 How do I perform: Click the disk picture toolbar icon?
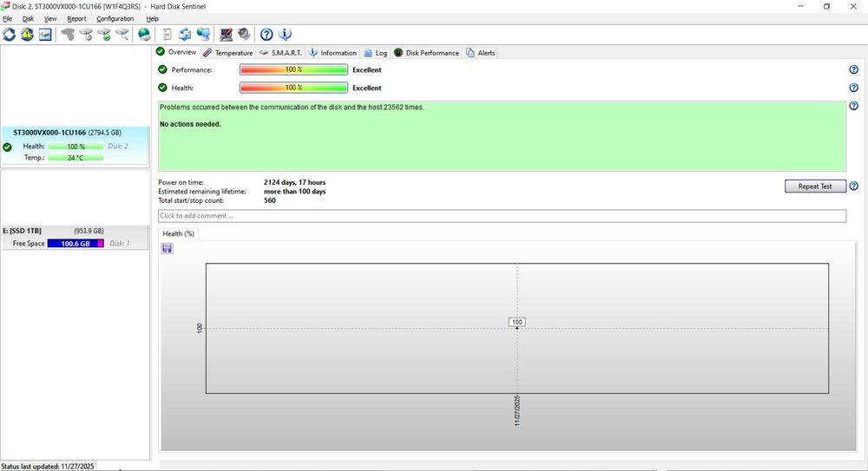pos(45,35)
